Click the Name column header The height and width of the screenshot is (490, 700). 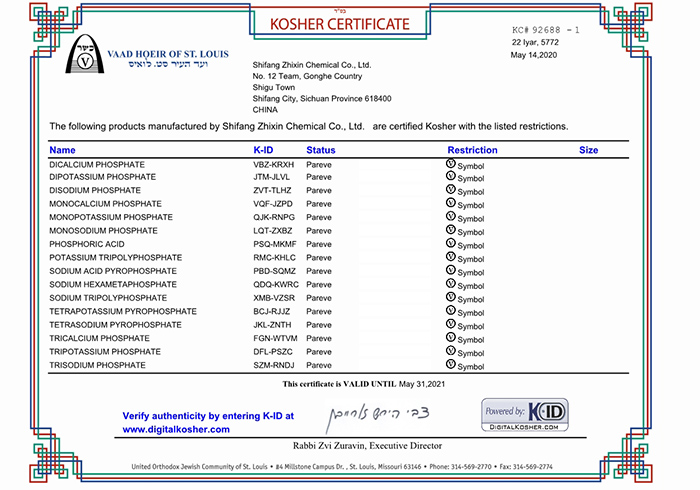click(x=62, y=150)
